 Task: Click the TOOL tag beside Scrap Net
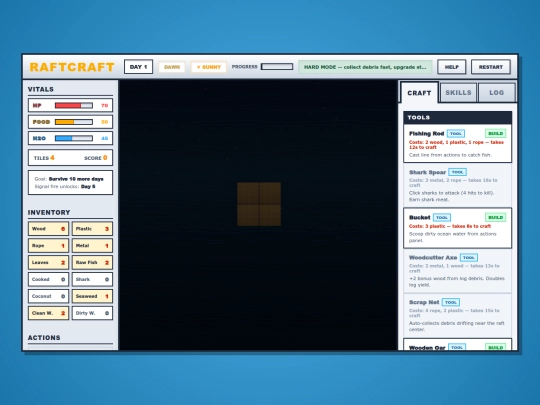(451, 302)
